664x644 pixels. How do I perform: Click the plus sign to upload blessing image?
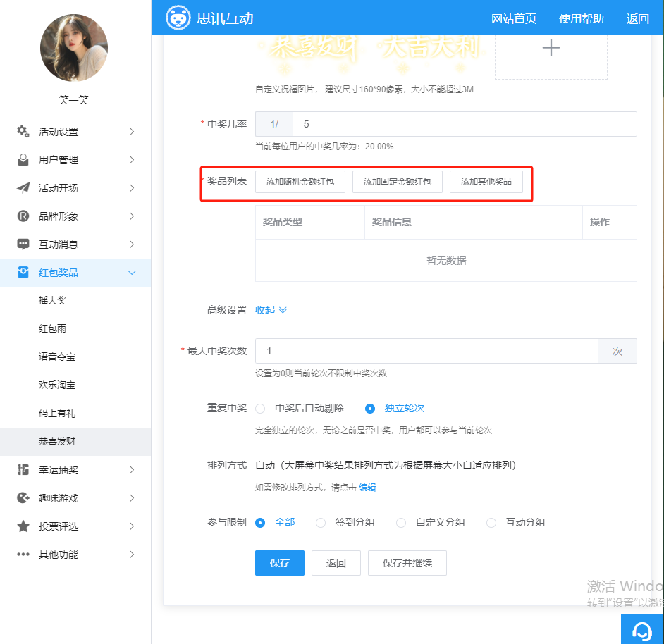pyautogui.click(x=551, y=48)
